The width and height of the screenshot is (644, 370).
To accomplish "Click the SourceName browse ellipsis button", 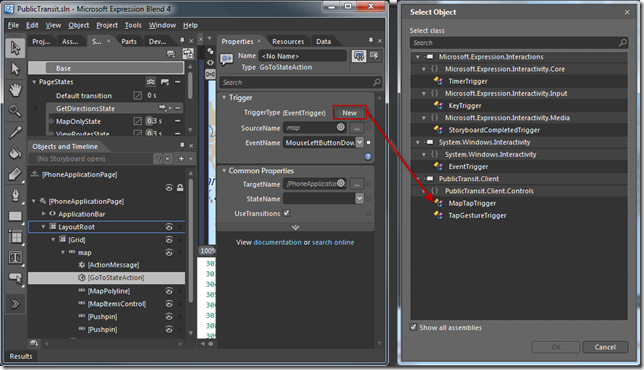I will pos(357,128).
